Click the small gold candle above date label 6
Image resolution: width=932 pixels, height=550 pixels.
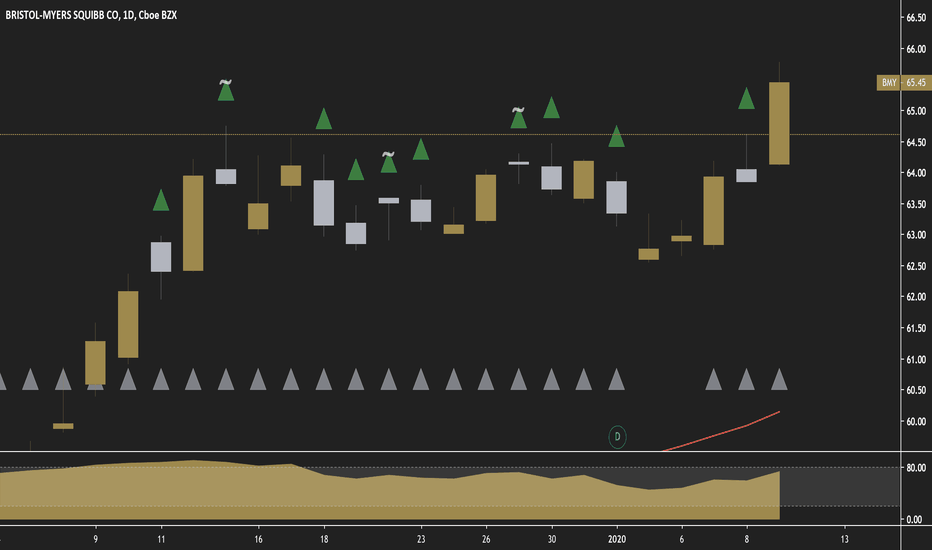click(x=681, y=238)
